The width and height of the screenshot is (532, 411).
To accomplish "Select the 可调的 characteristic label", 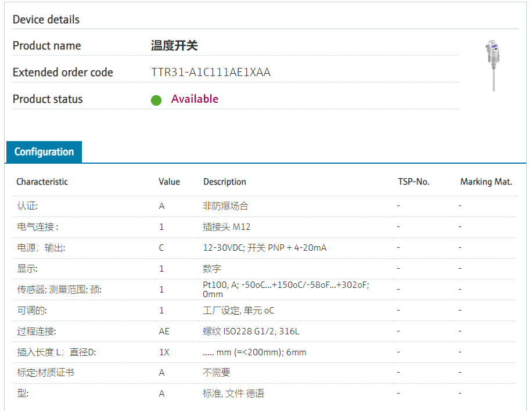I will (32, 311).
